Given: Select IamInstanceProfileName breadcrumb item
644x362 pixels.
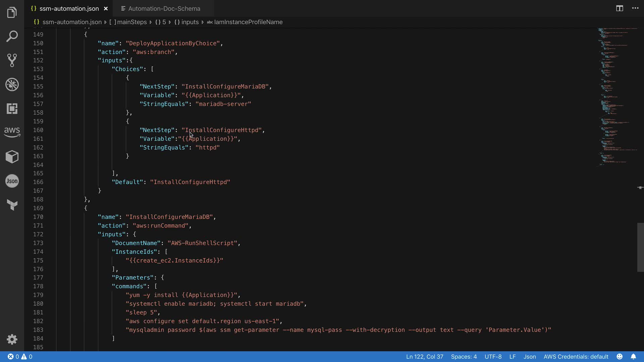Looking at the screenshot, I should pyautogui.click(x=248, y=22).
